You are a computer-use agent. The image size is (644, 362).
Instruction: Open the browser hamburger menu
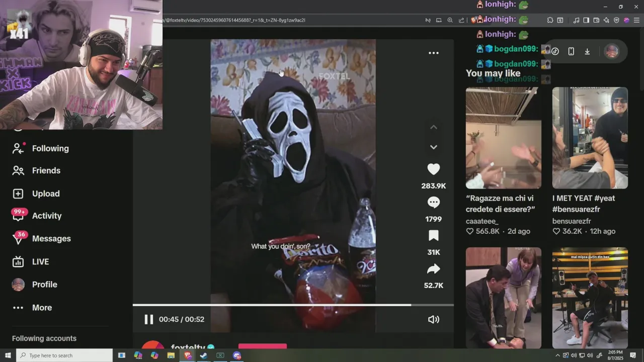pyautogui.click(x=636, y=20)
